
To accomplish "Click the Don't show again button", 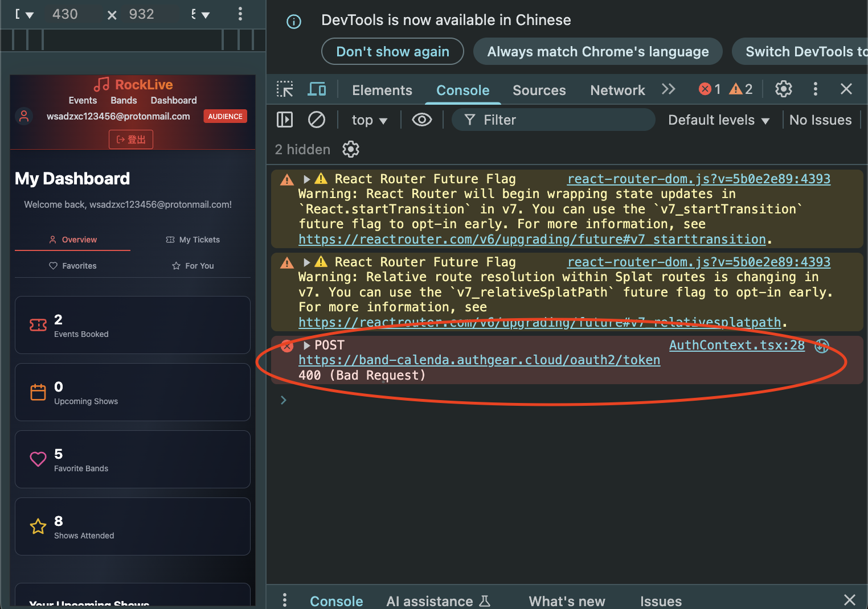I will 392,51.
